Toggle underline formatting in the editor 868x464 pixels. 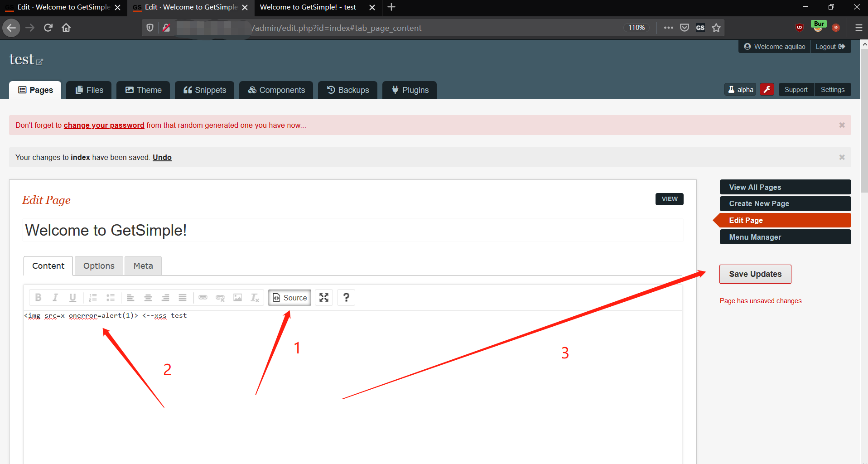pos(72,297)
